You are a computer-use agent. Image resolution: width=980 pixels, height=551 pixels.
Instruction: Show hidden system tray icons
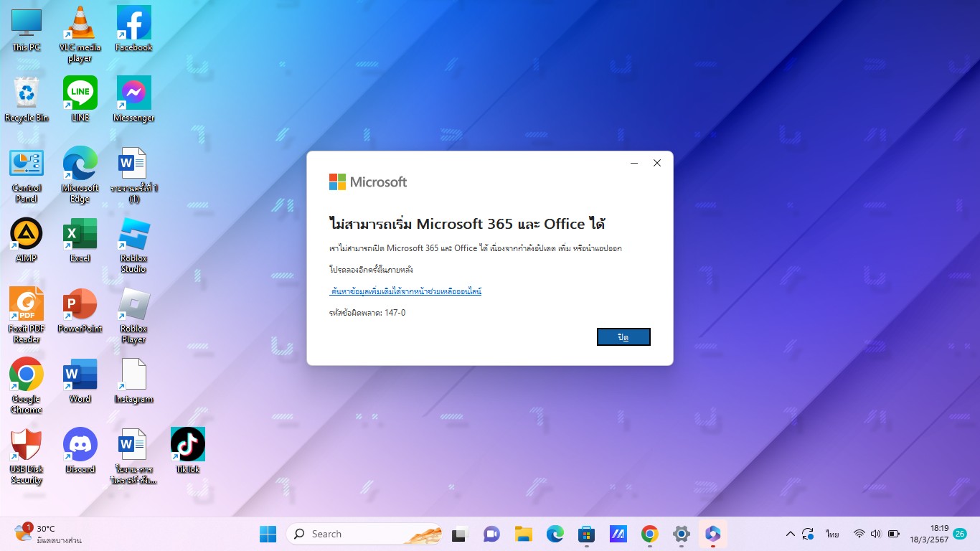coord(791,534)
